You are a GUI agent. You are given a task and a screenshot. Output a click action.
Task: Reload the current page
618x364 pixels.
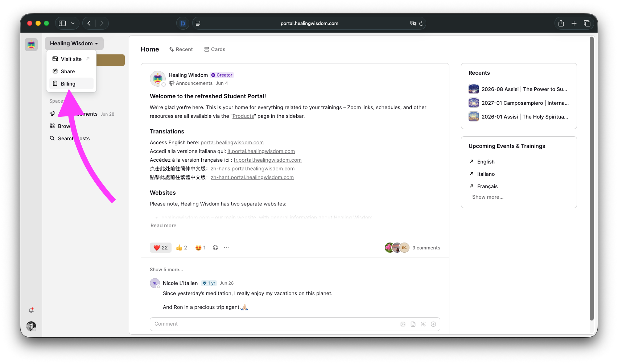point(421,23)
